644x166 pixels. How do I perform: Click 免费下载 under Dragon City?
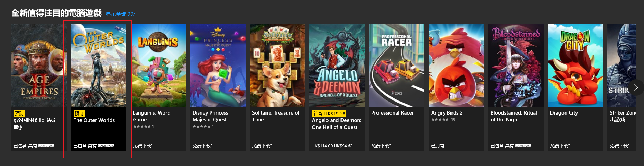(x=560, y=146)
